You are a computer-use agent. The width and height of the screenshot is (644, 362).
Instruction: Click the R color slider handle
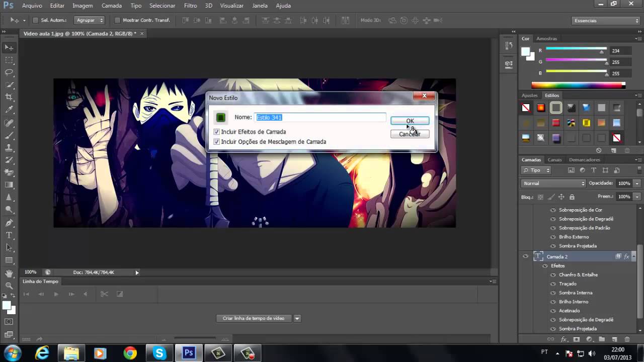pyautogui.click(x=602, y=51)
